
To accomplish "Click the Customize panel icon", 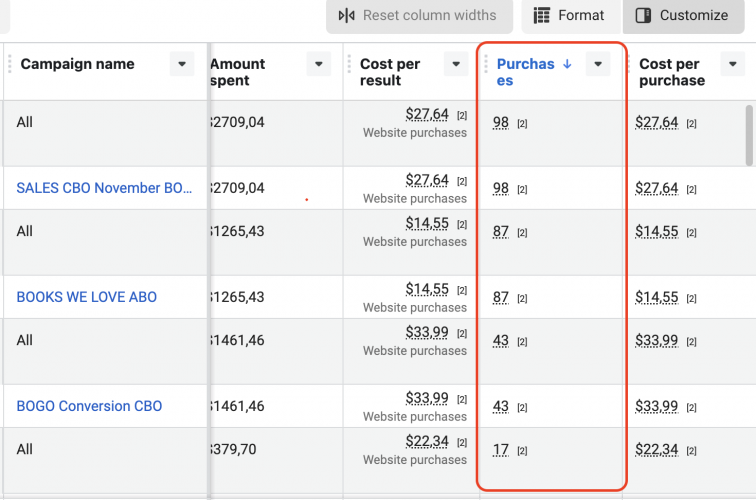I will [643, 15].
